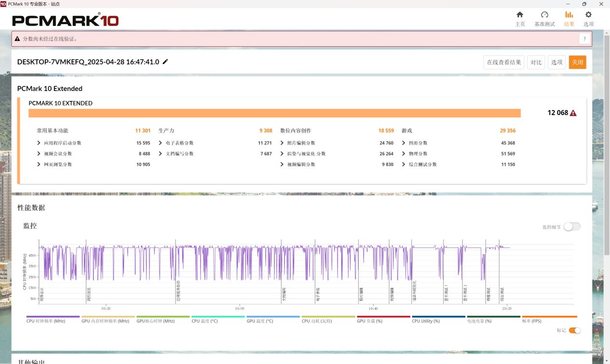Click the PCMark 10 logo
610x364 pixels.
pos(65,20)
